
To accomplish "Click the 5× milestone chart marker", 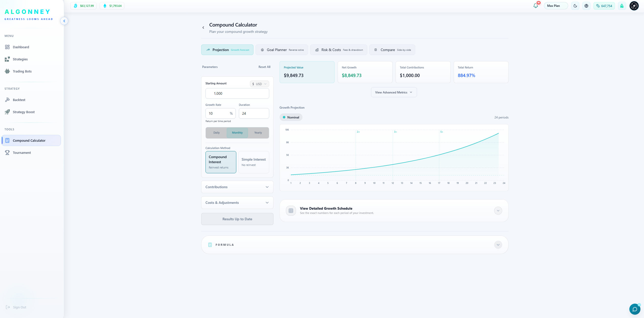I will [442, 132].
